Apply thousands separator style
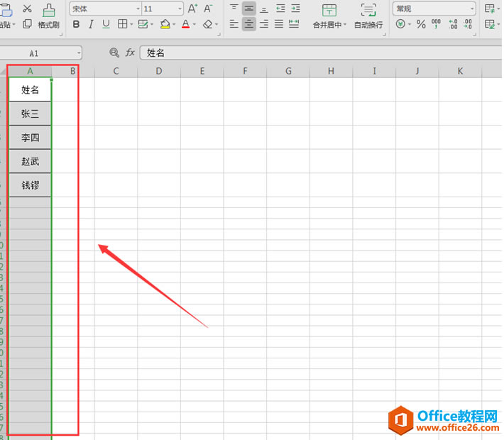 [436, 24]
